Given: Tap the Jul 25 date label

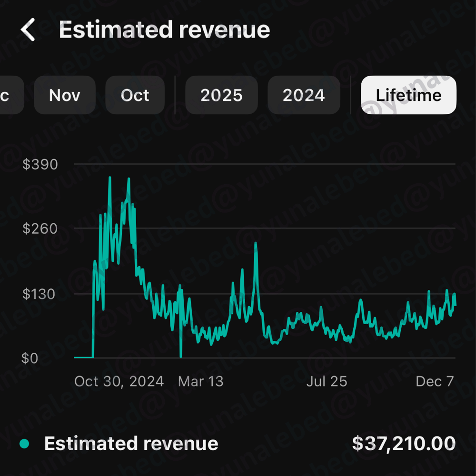Looking at the screenshot, I should [327, 381].
